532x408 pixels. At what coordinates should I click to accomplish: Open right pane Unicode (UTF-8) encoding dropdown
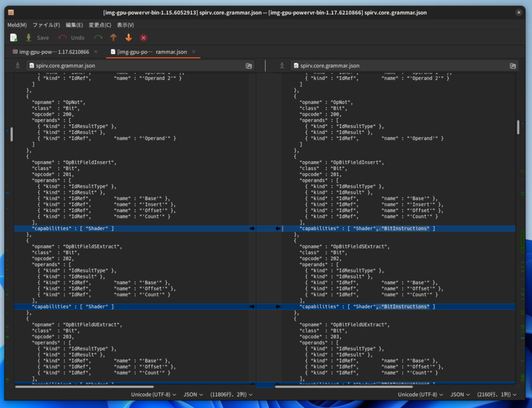pos(420,394)
